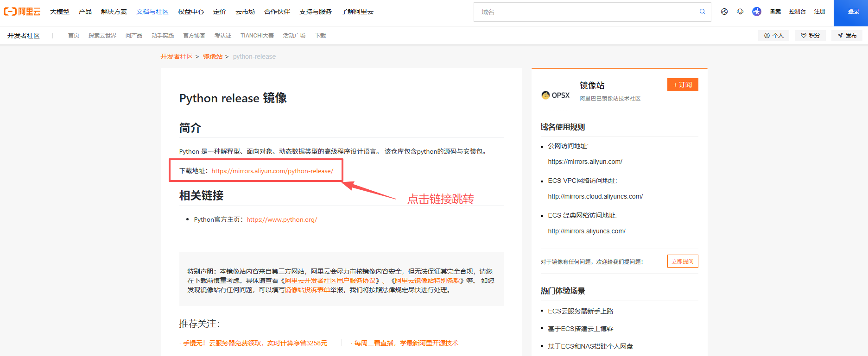
Task: Open the globe language/region icon
Action: [724, 12]
